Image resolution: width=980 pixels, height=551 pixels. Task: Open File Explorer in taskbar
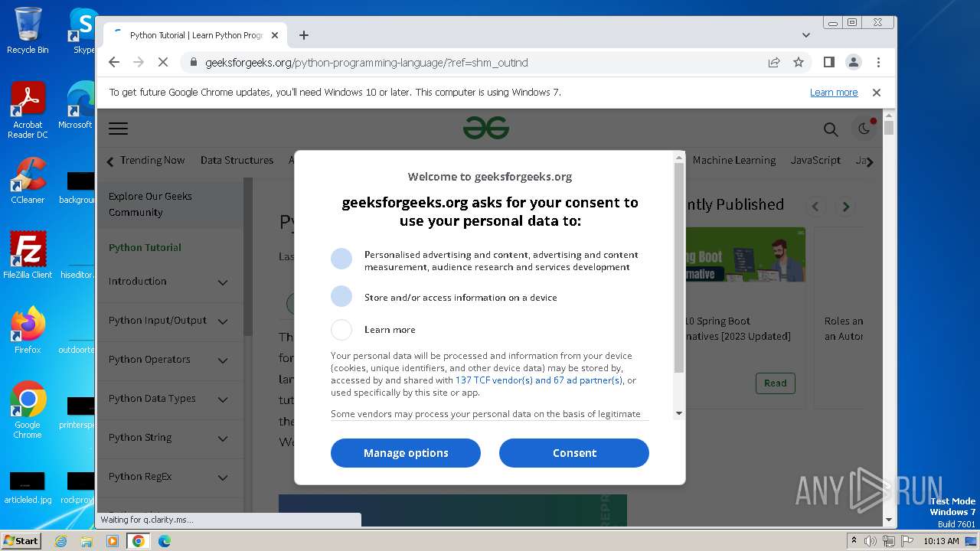87,541
